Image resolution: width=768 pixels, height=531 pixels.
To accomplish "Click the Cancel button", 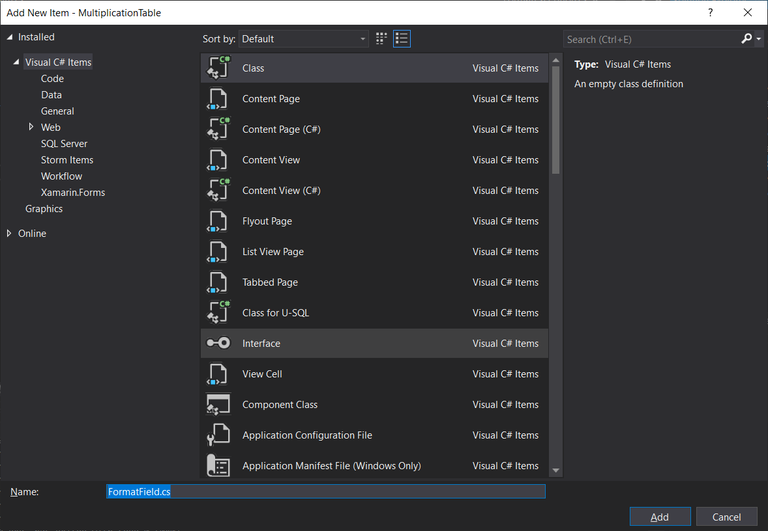I will (726, 517).
